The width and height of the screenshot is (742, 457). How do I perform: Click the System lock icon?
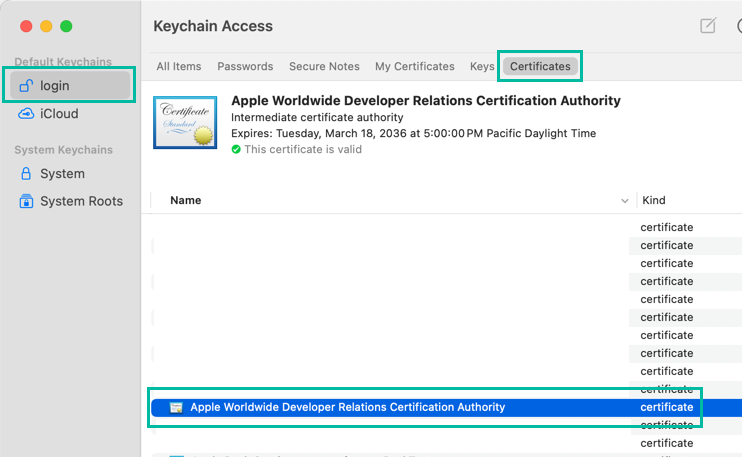click(26, 174)
